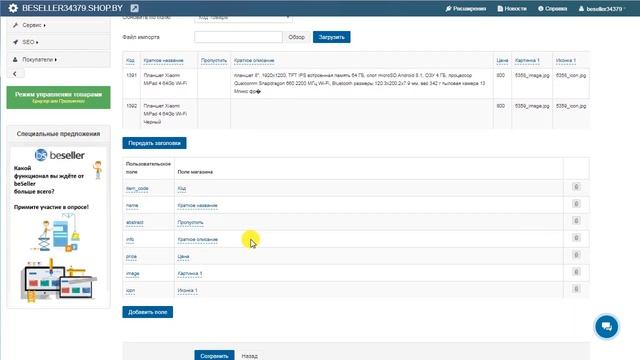Delete the item_code mapping row via trash icon
The image size is (640, 360).
point(576,187)
